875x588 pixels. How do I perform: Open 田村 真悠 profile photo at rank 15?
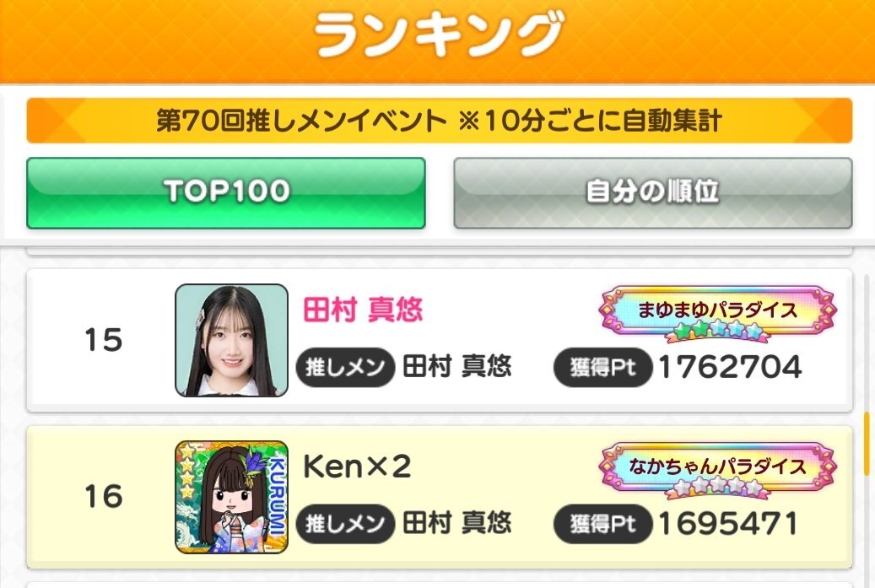click(x=231, y=340)
